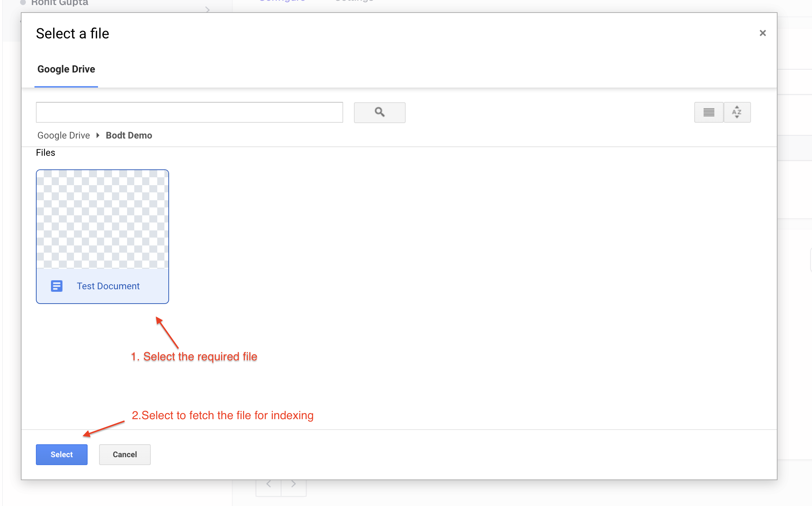The height and width of the screenshot is (506, 812).
Task: Open the Settings tab in background
Action: pyautogui.click(x=354, y=1)
